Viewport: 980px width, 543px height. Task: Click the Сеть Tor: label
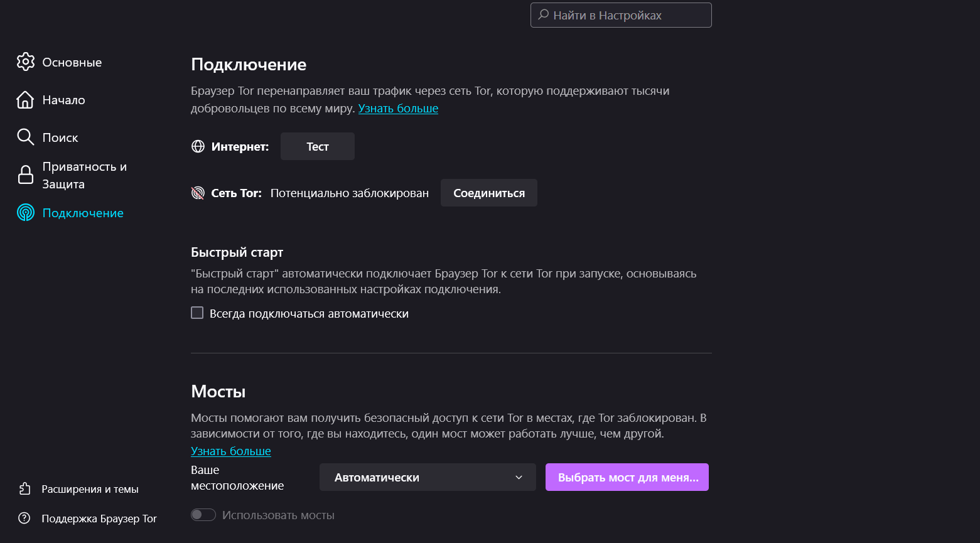point(236,193)
